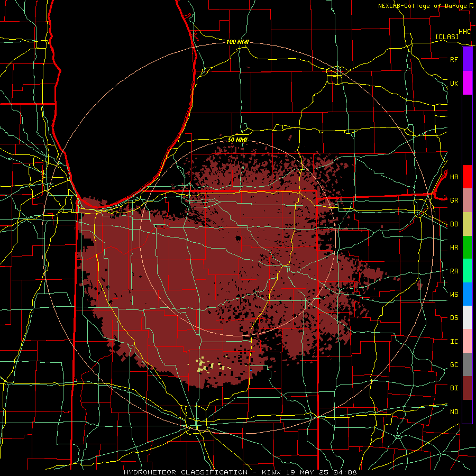Click the 'BI' legend label
Viewport: 476px width, 476px height.
click(454, 388)
